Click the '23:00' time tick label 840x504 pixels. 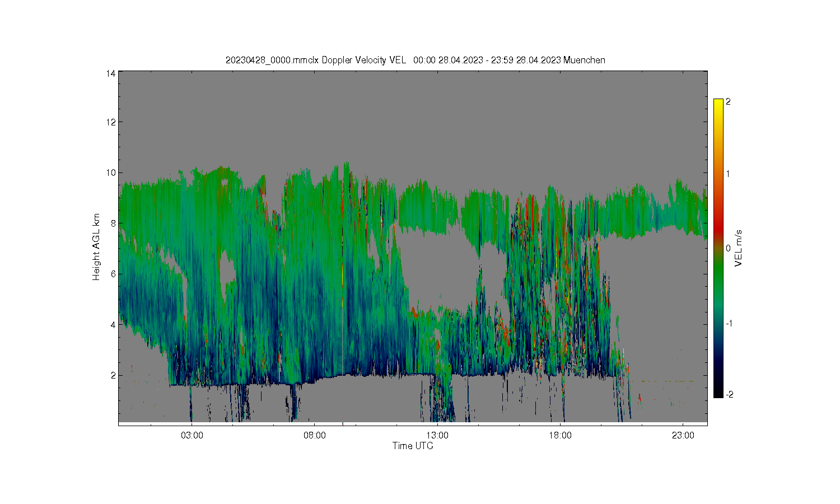[683, 436]
